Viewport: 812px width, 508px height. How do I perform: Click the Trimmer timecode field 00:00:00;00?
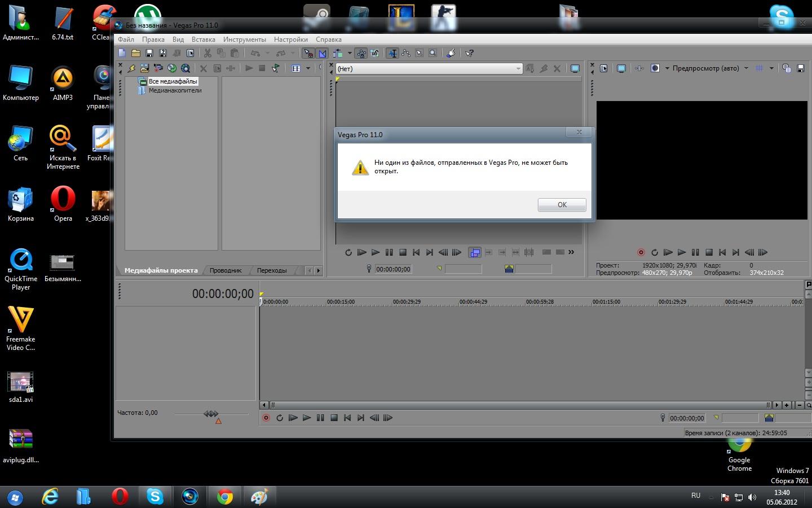click(x=394, y=269)
